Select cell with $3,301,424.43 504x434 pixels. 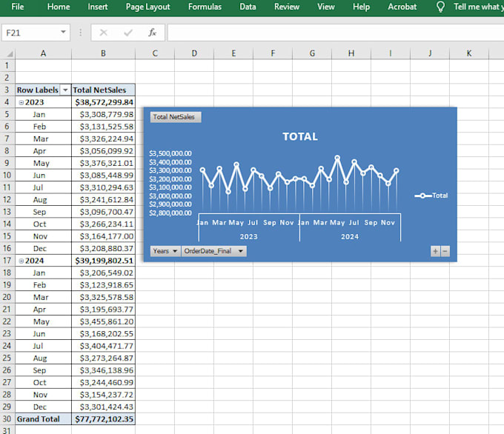point(103,407)
